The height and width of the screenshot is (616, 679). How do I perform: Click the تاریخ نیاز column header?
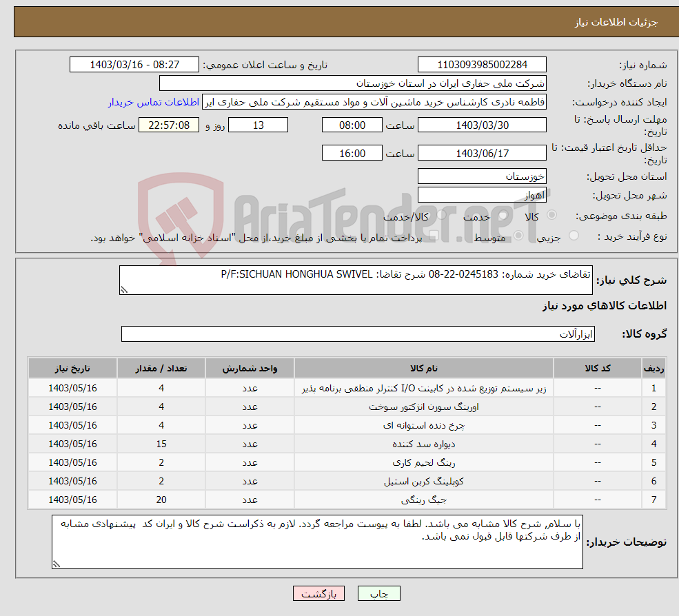73,369
